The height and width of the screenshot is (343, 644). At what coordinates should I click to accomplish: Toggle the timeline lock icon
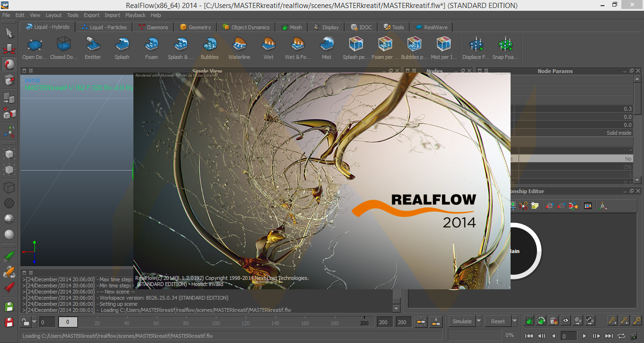point(26,322)
